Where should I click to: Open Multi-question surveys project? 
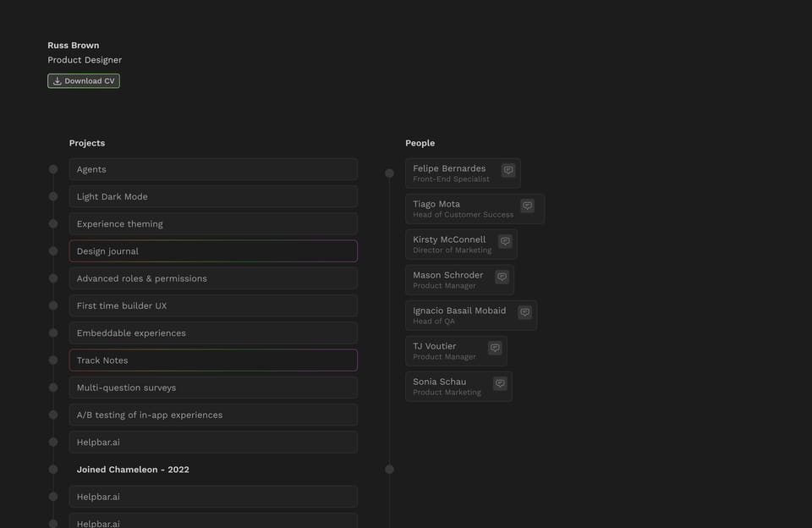(x=213, y=388)
